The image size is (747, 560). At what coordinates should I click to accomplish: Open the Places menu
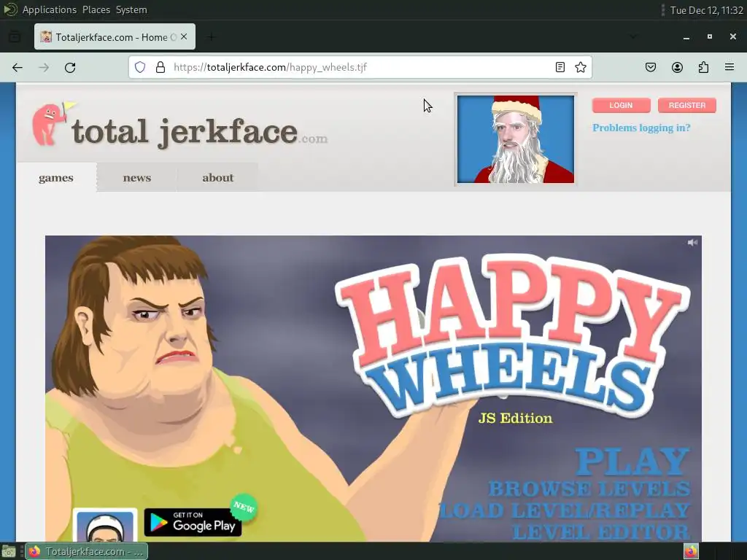96,9
